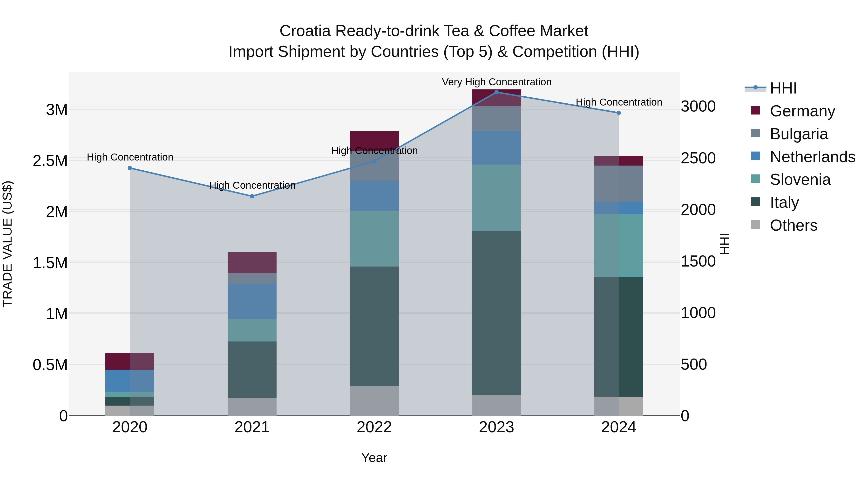
Task: Select the Italy bar segment for 2021
Action: click(252, 370)
